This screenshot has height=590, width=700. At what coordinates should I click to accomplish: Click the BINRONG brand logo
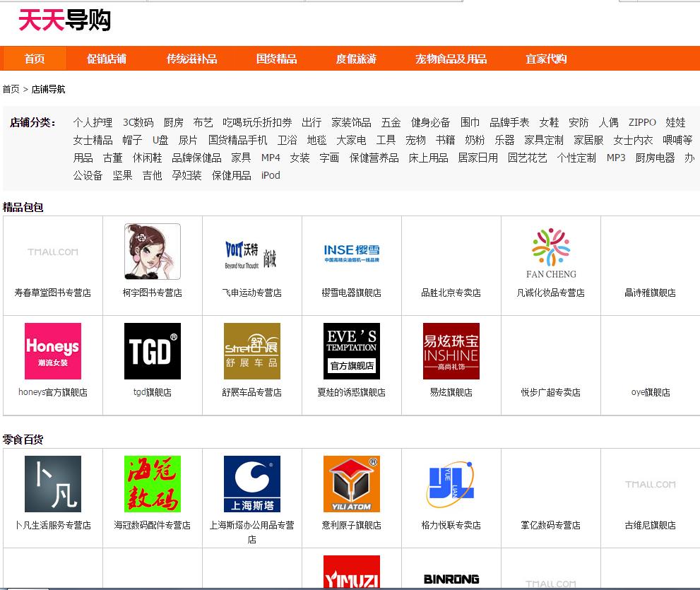click(451, 579)
